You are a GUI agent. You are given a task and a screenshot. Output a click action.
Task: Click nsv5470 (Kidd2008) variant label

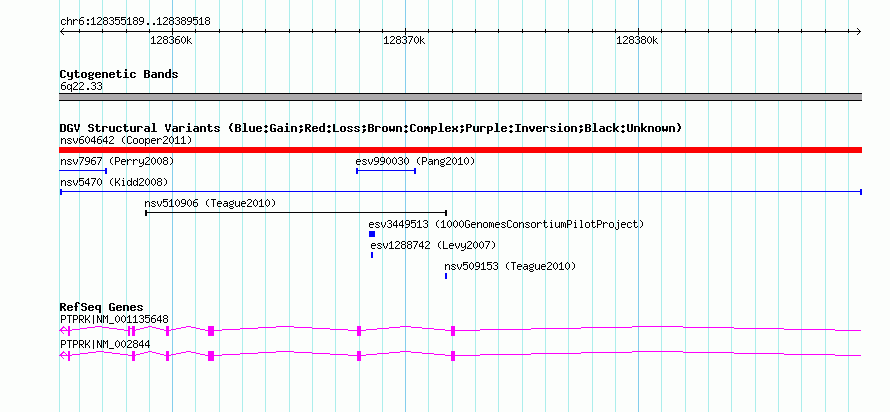tap(114, 182)
